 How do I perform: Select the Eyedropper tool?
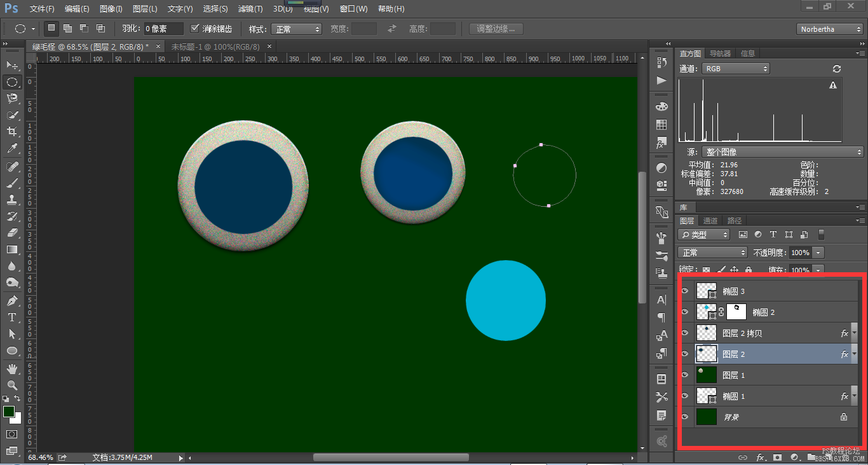[12, 148]
